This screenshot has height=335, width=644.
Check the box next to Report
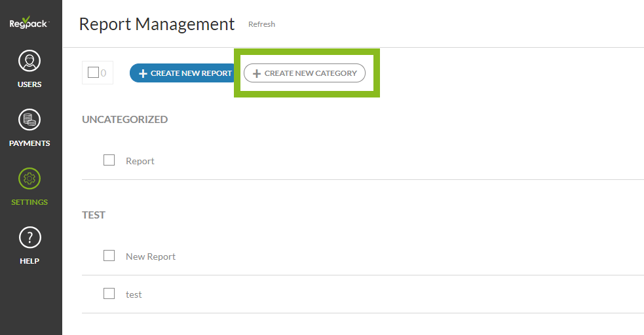pos(109,160)
